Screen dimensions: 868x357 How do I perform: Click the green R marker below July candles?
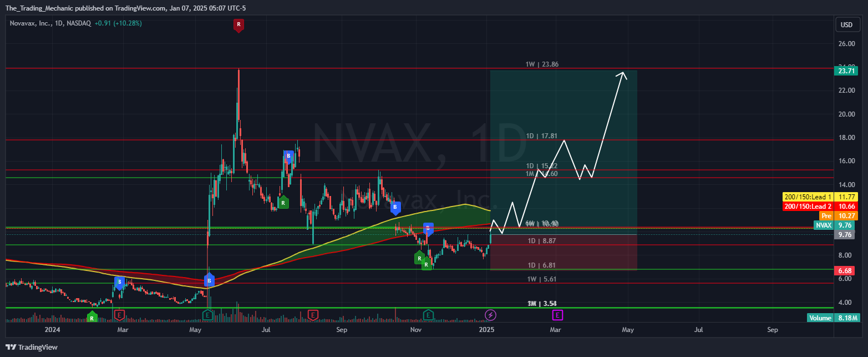(x=283, y=202)
